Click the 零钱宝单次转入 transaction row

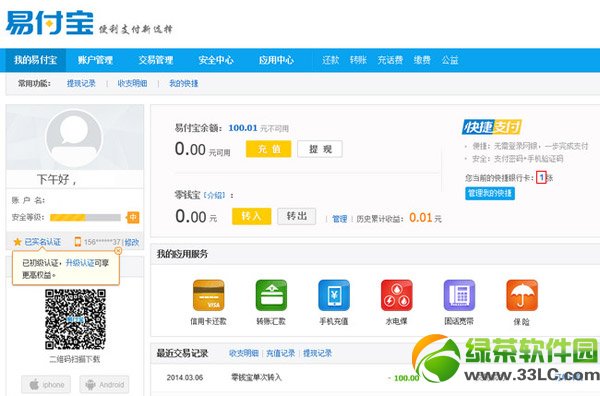(x=256, y=378)
